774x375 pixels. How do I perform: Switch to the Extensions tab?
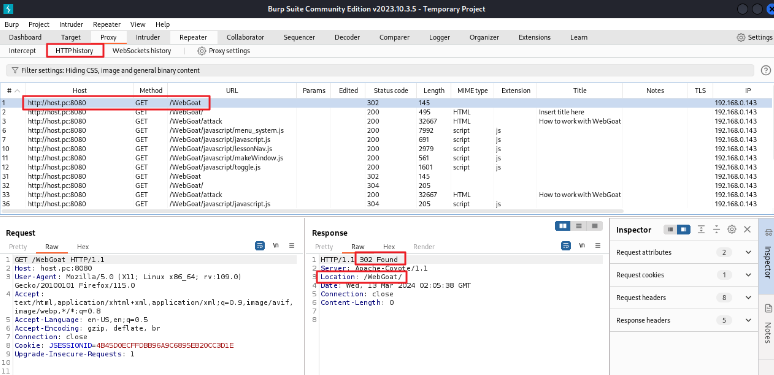535,38
